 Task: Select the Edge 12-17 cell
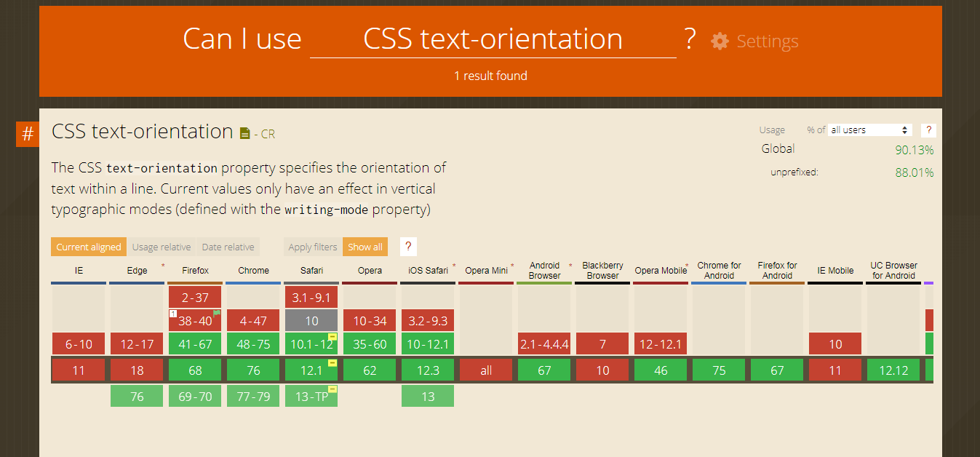coord(137,344)
